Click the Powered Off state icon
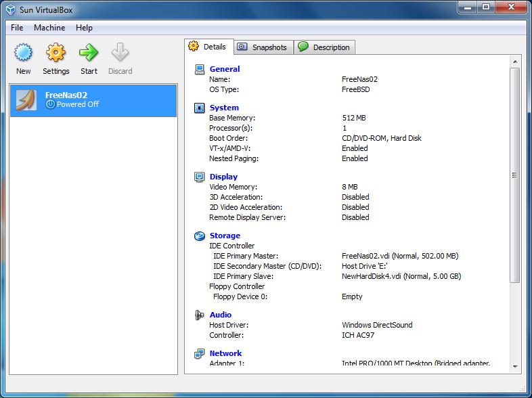This screenshot has height=398, width=532. pyautogui.click(x=50, y=104)
